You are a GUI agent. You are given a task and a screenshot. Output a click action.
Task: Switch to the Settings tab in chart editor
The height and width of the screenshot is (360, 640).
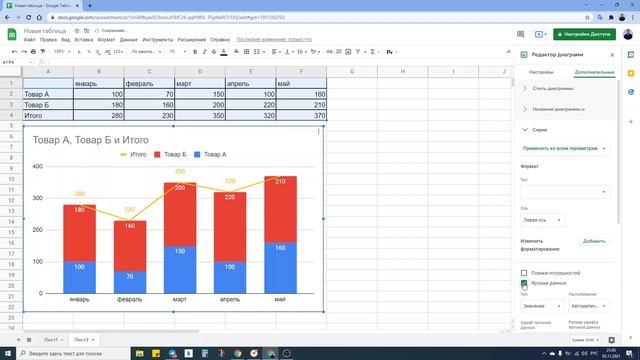pos(541,72)
